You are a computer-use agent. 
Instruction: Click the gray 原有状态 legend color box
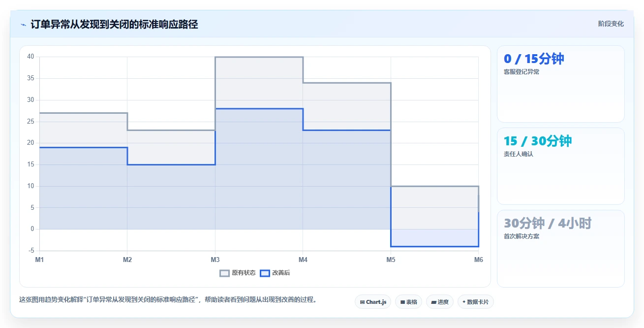tap(225, 273)
